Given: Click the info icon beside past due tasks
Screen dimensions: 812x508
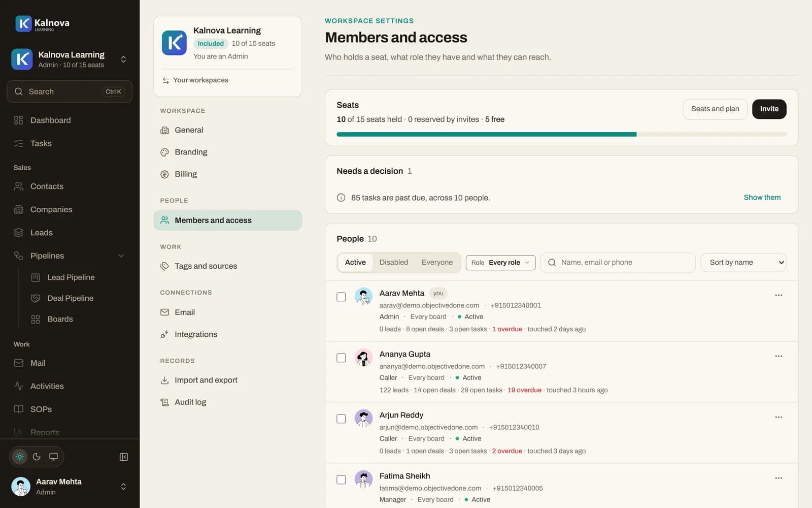Looking at the screenshot, I should (341, 198).
